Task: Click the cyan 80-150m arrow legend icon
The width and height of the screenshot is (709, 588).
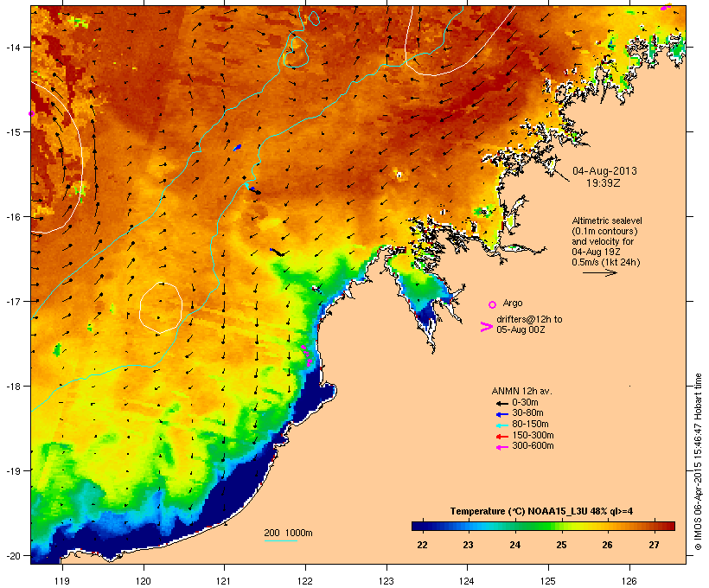Action: (x=501, y=425)
